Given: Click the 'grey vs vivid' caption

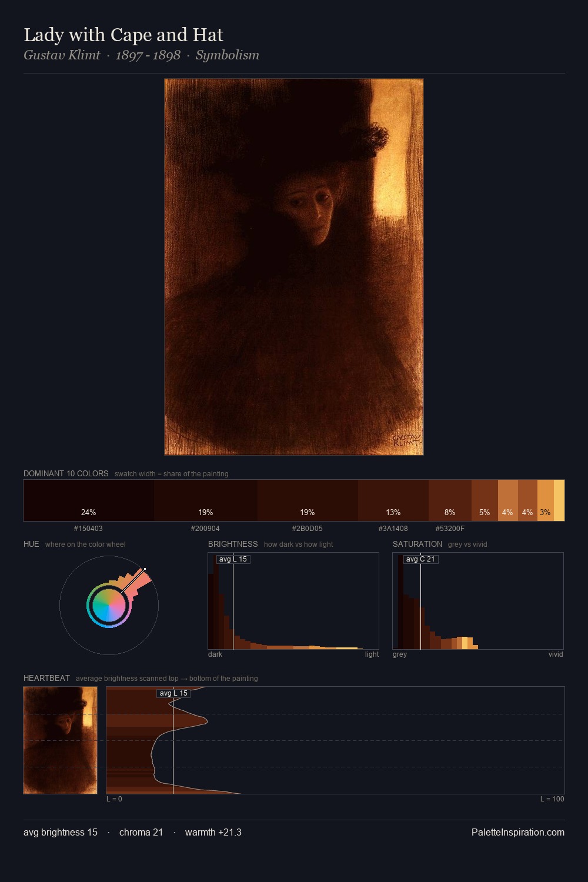Looking at the screenshot, I should tap(467, 544).
